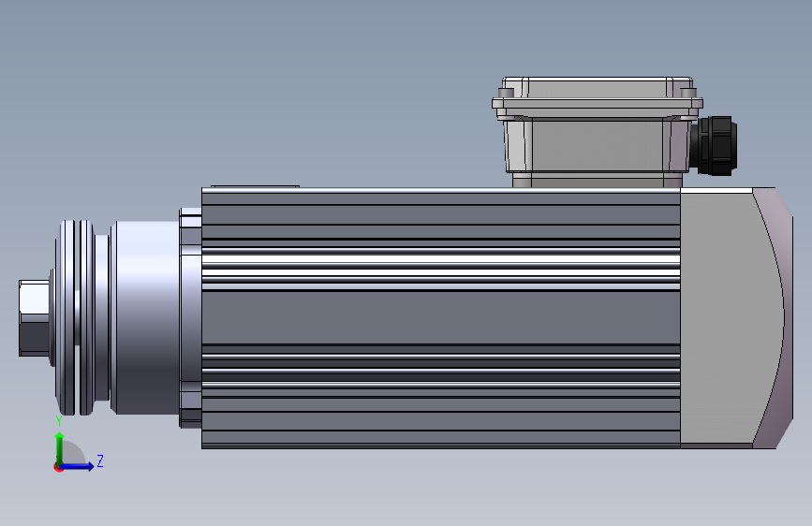Select the terminal box body below the lid
812x526 pixels.
(598, 146)
